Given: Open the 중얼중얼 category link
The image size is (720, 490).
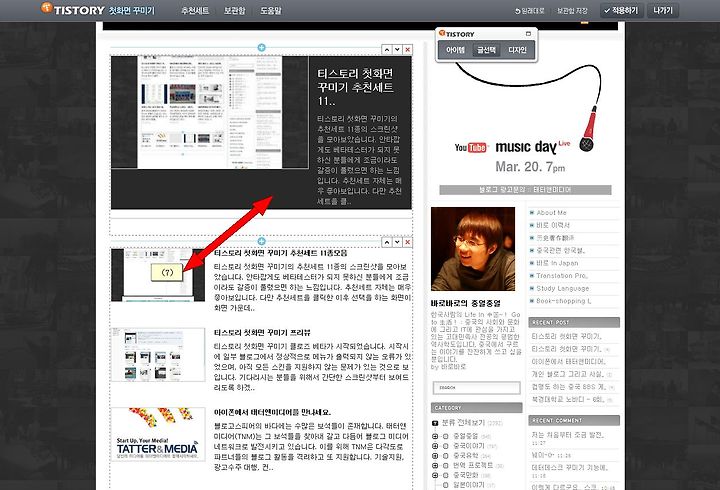Looking at the screenshot, I should tap(466, 436).
